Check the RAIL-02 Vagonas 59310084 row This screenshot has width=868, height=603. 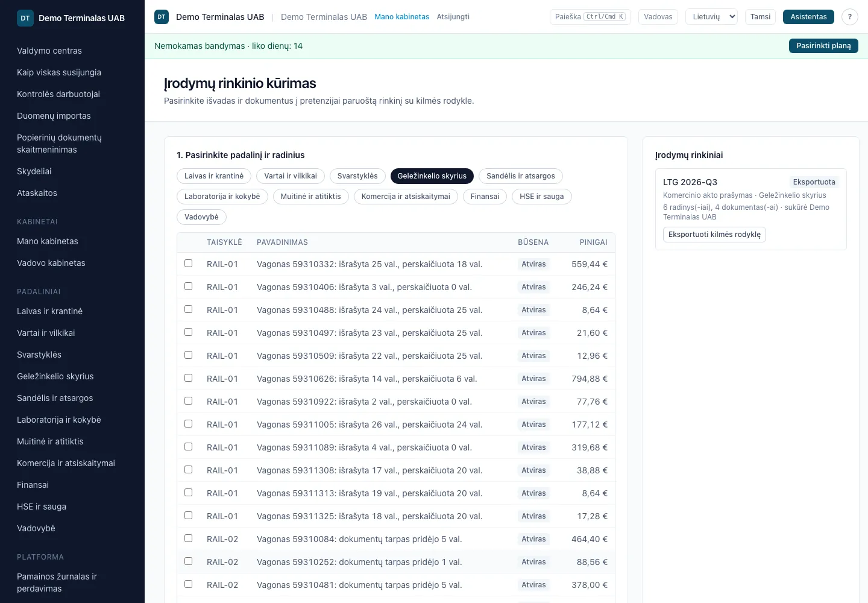coord(188,538)
